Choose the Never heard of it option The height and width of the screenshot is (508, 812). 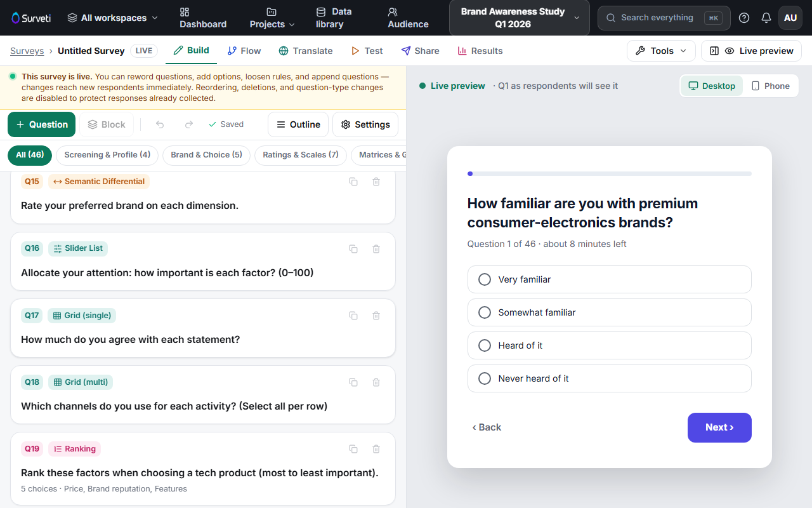[609, 378]
